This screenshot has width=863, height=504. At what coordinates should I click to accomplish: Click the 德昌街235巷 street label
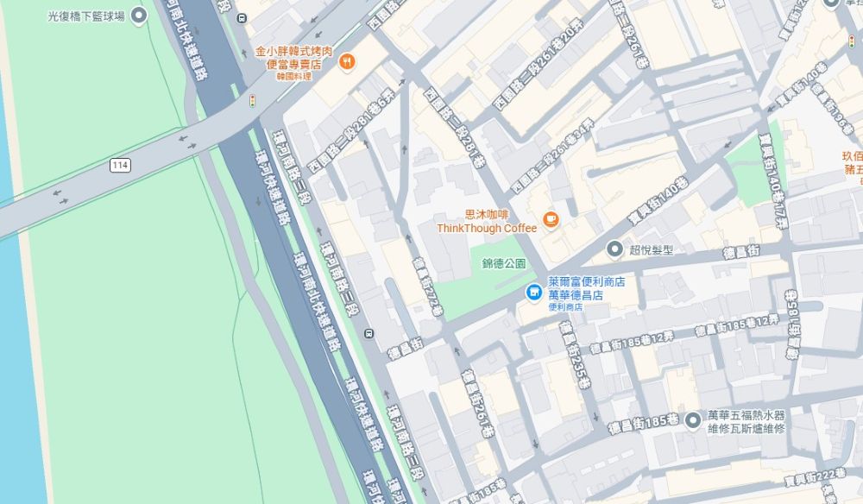574,355
